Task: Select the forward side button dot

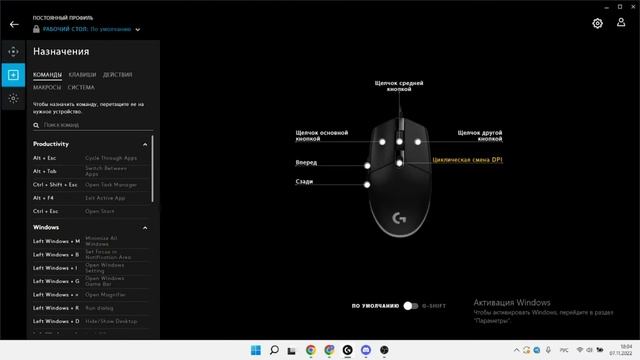Action: pos(367,166)
